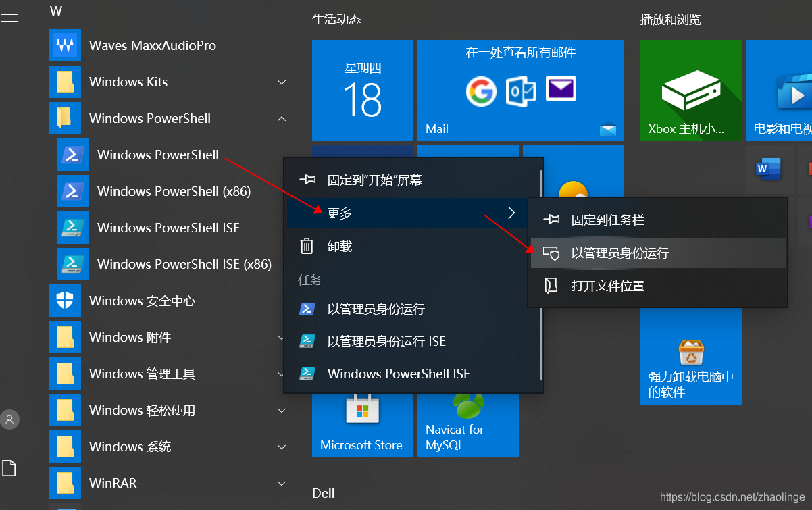Click the Outlook icon in the Mail tile
This screenshot has height=510, width=812.
click(521, 91)
